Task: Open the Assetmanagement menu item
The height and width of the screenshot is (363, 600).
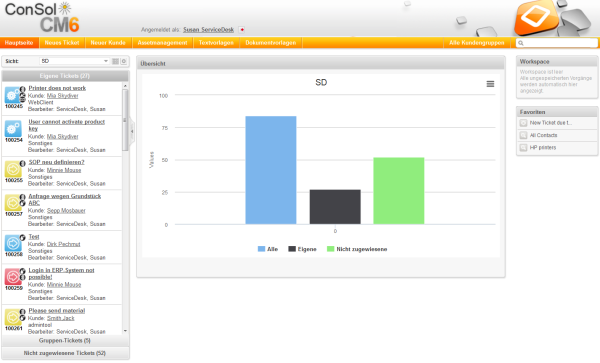Action: pyautogui.click(x=162, y=43)
